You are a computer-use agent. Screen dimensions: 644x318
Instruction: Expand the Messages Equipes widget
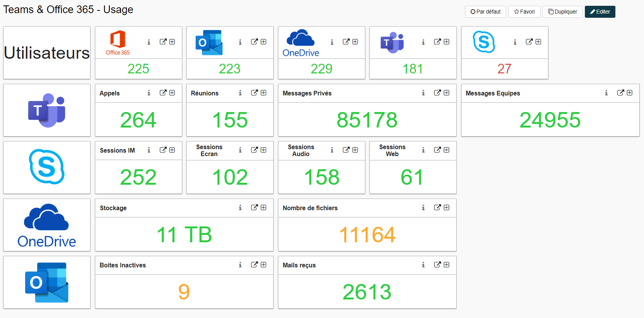coord(630,93)
